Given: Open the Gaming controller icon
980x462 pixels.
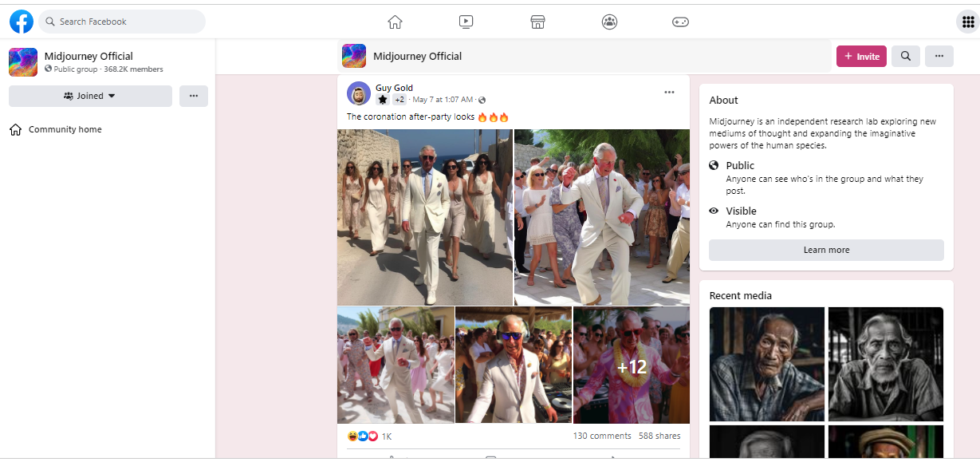Looking at the screenshot, I should [680, 22].
